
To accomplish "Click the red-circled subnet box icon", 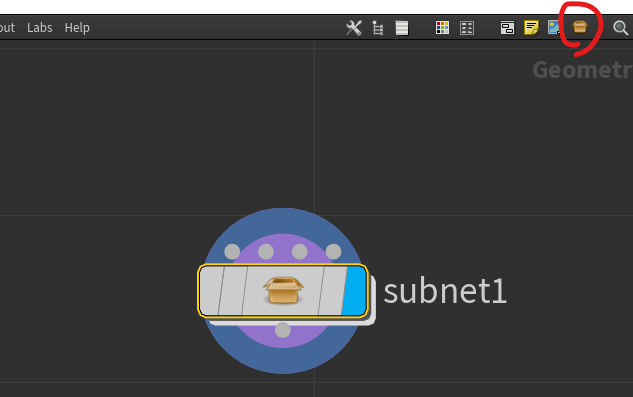I will coord(580,27).
